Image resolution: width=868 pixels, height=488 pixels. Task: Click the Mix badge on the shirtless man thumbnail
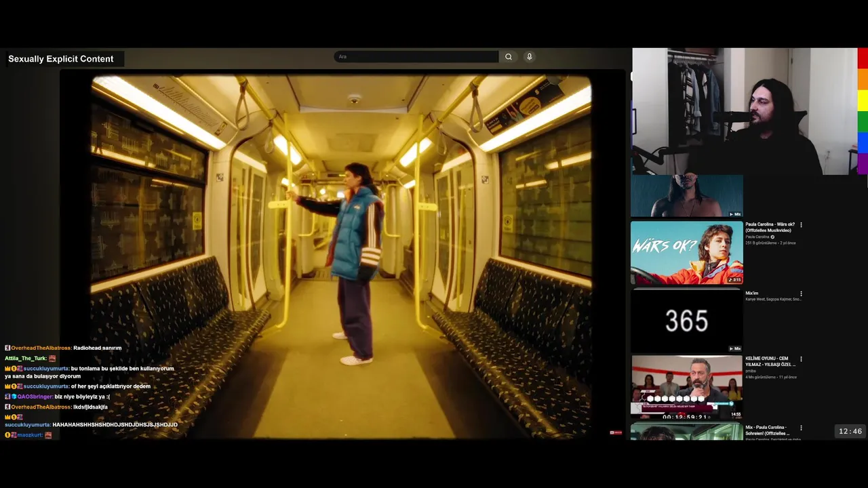735,214
